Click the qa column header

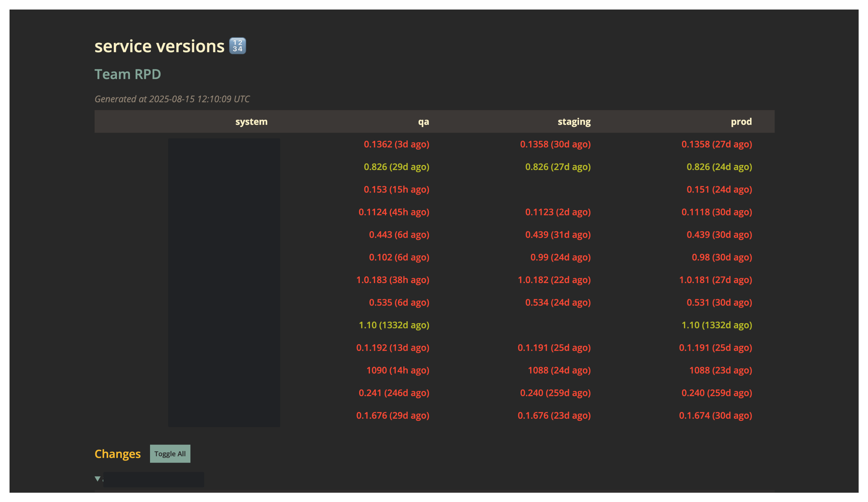(x=424, y=121)
